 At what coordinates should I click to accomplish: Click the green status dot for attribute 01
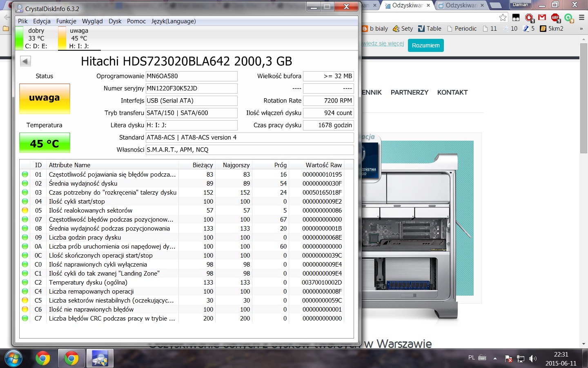pos(25,175)
